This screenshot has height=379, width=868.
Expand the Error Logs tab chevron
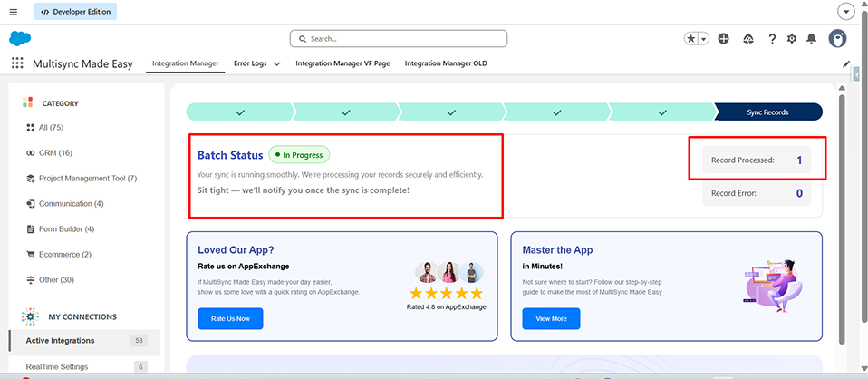[x=276, y=63]
